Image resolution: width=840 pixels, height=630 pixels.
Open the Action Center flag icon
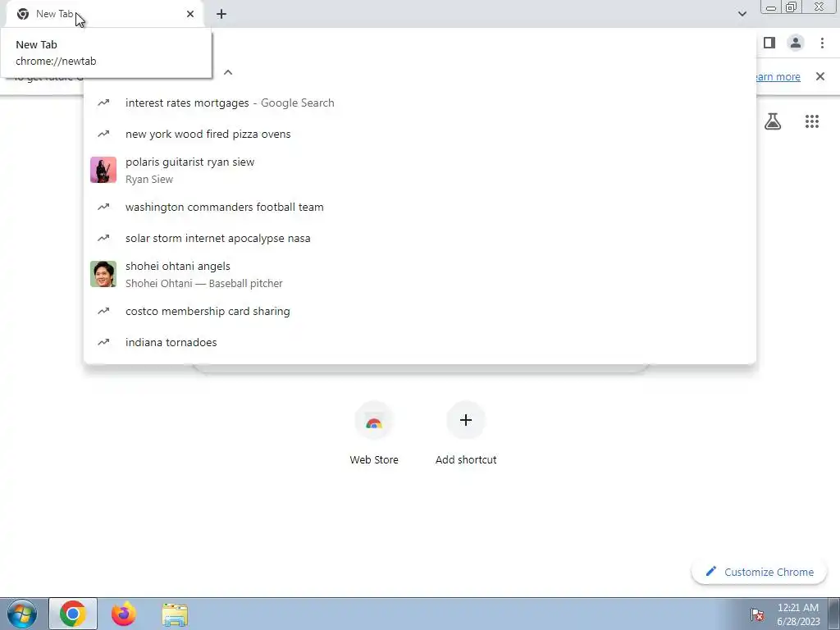[757, 614]
